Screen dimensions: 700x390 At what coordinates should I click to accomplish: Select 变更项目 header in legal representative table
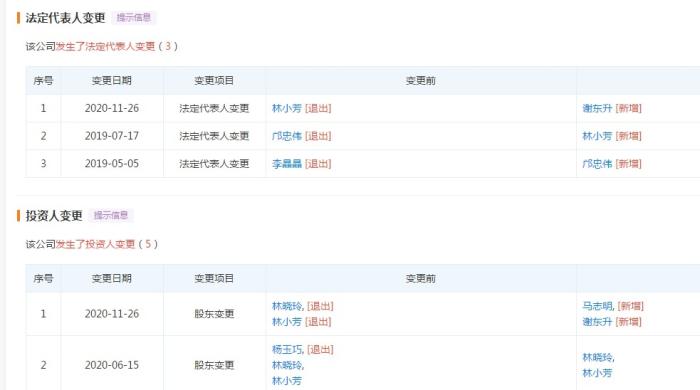click(214, 81)
